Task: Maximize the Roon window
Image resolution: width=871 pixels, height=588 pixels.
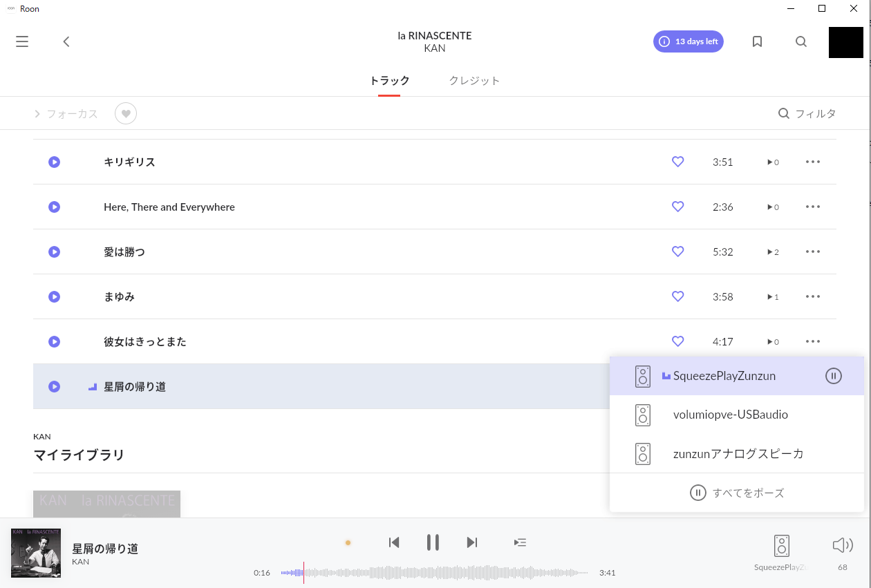Action: tap(822, 8)
